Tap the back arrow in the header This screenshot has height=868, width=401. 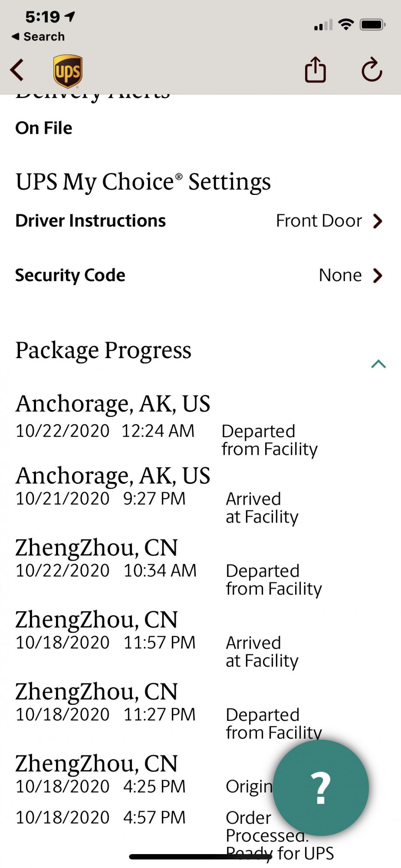point(17,70)
